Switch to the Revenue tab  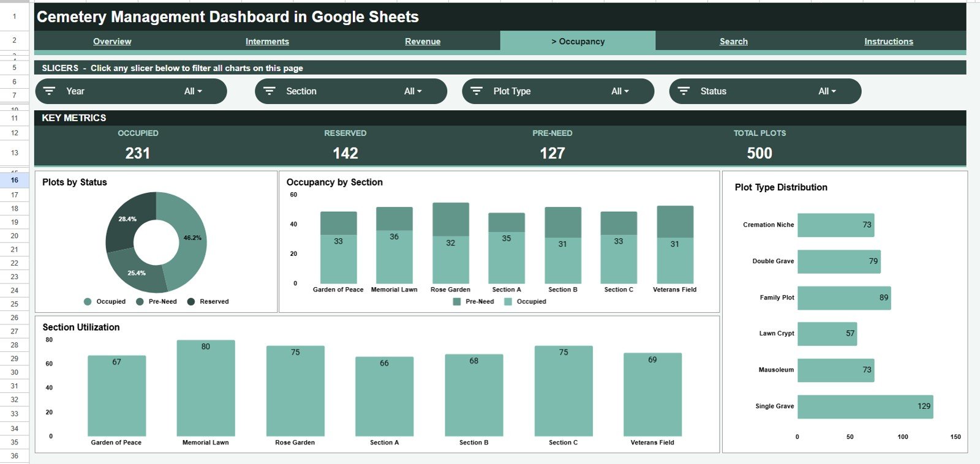pyautogui.click(x=423, y=41)
